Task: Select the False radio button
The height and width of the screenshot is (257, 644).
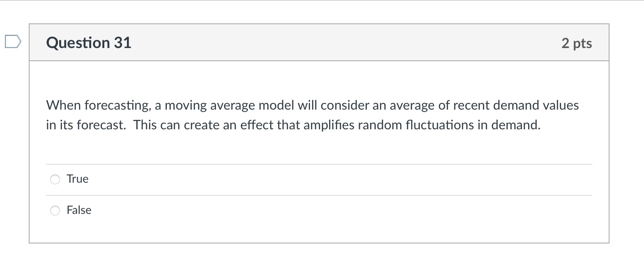Action: [x=55, y=211]
